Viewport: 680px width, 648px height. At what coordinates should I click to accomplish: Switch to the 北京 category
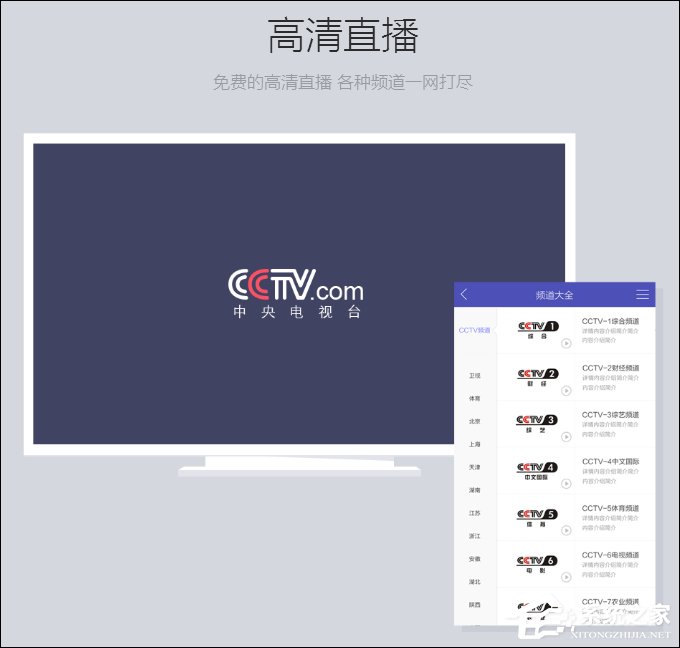tap(474, 421)
